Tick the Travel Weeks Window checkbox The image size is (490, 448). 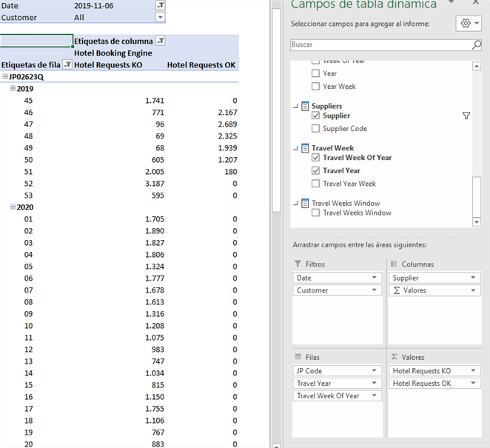(316, 213)
